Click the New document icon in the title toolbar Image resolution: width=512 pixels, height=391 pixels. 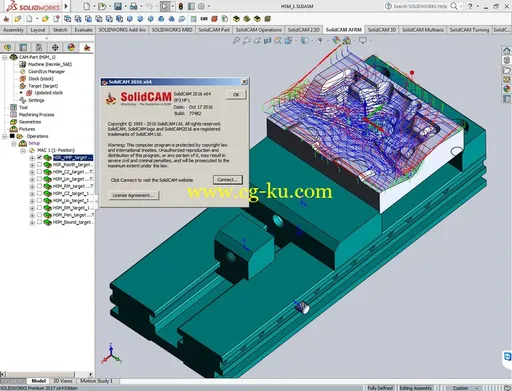[x=87, y=6]
